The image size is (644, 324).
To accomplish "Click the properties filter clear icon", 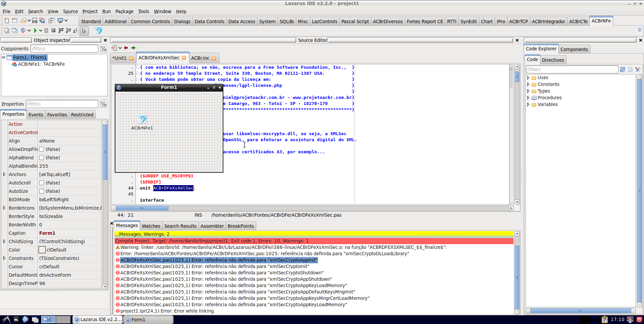I will 104,104.
